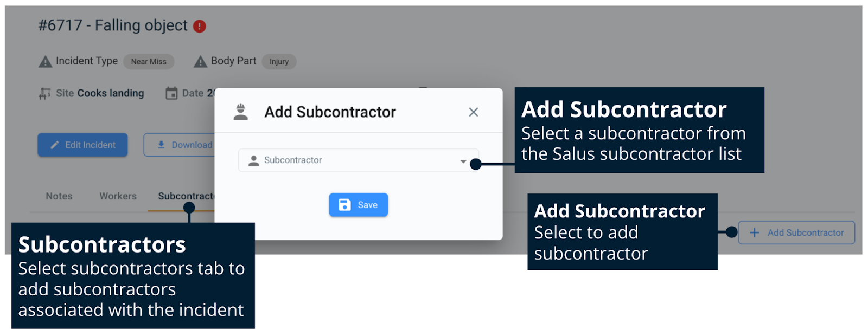
Task: Click the person icon in the Subcontractor field
Action: coord(253,160)
